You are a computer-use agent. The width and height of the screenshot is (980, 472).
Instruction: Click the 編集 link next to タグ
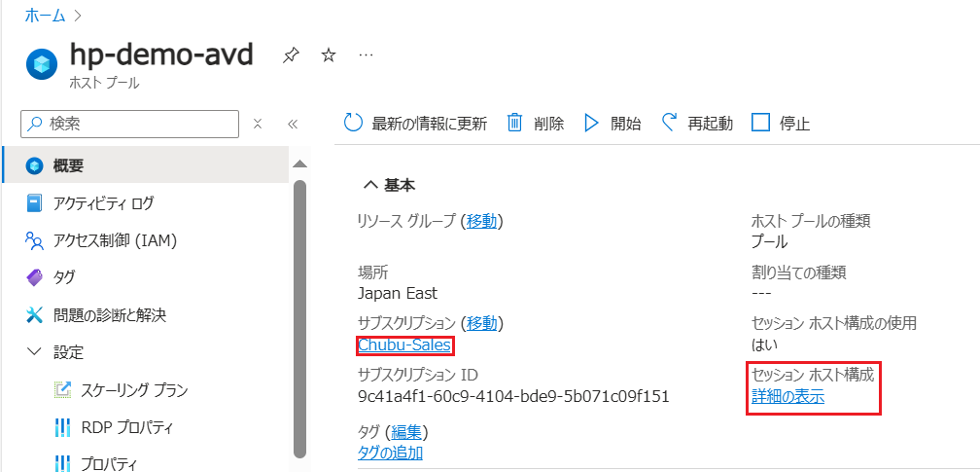pos(406,431)
